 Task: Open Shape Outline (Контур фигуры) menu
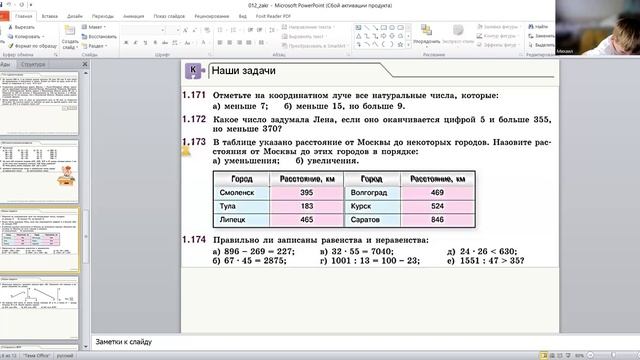click(x=497, y=36)
